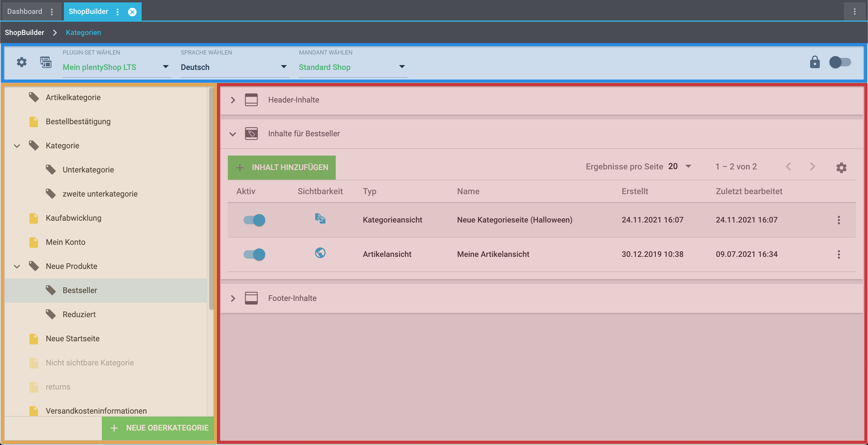The width and height of the screenshot is (868, 445).
Task: Click the lock icon in top toolbar
Action: click(x=814, y=62)
